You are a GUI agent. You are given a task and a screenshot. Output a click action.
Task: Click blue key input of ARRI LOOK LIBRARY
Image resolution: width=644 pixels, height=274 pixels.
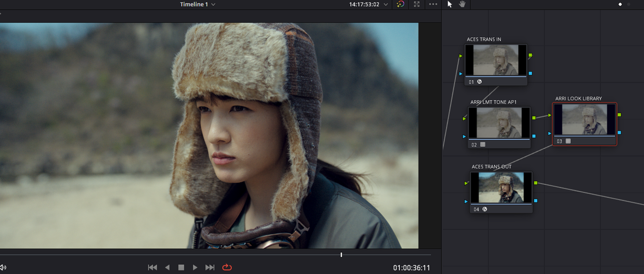pos(549,133)
